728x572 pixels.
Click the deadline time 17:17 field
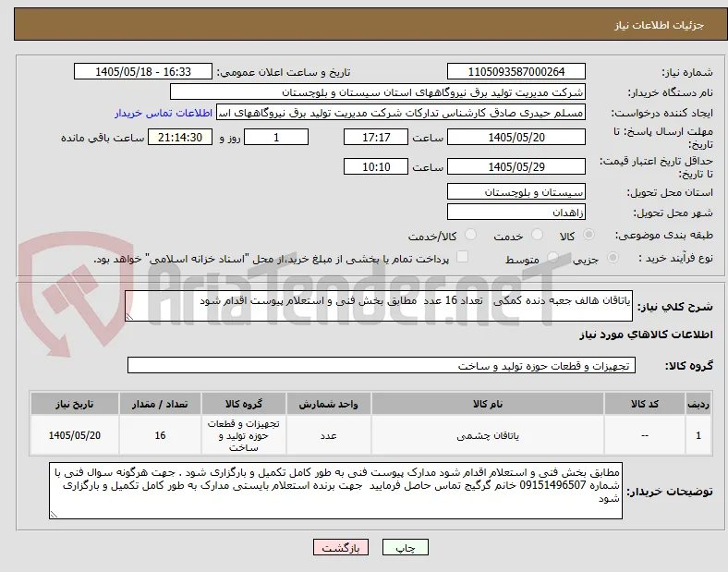[x=376, y=137]
